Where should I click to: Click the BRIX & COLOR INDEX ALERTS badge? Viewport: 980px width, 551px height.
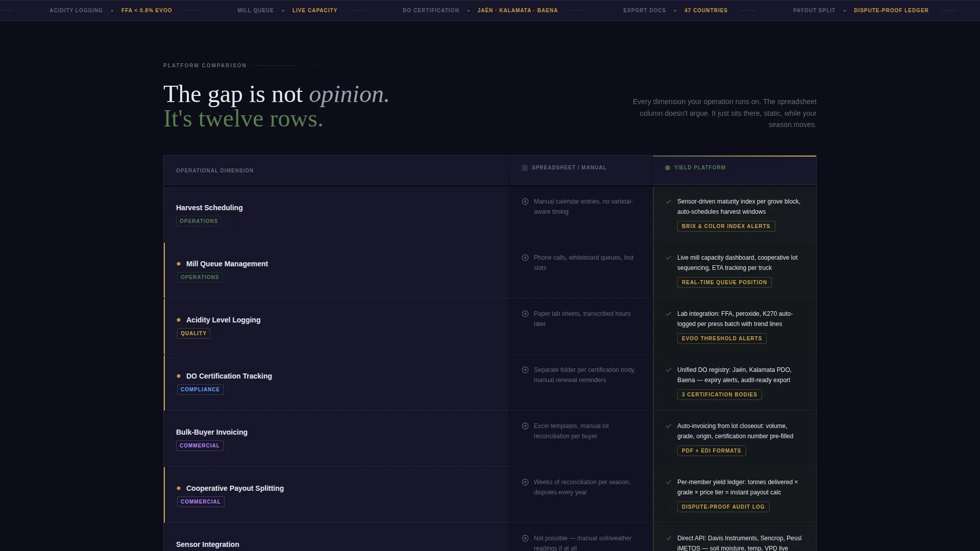[x=726, y=226]
